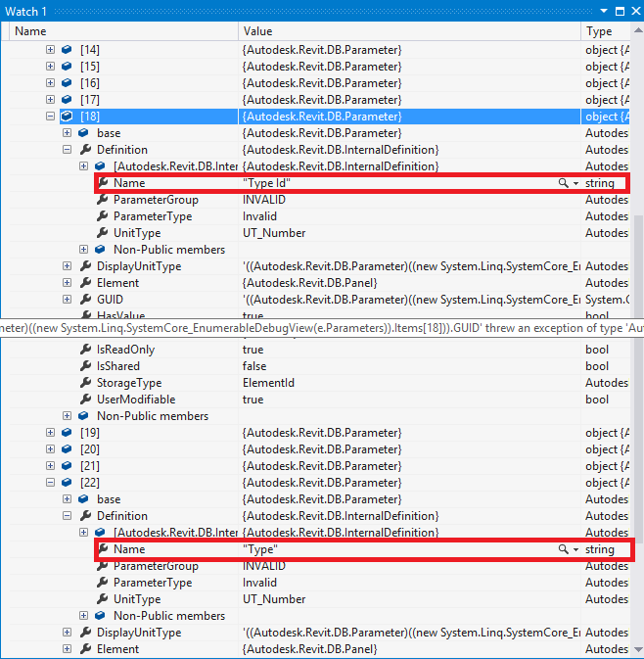This screenshot has height=659, width=644.
Task: Click the wrench icon beside Element under [18]
Action: [86, 283]
